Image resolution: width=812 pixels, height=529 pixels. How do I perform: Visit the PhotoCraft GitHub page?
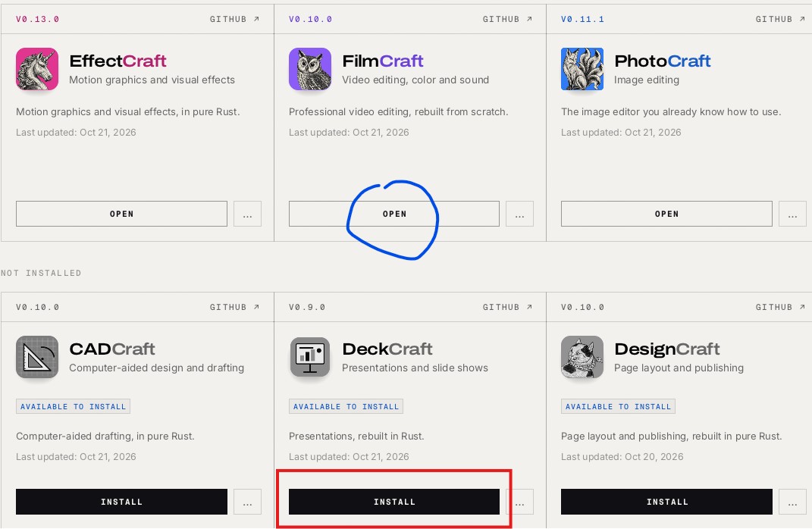(x=780, y=19)
